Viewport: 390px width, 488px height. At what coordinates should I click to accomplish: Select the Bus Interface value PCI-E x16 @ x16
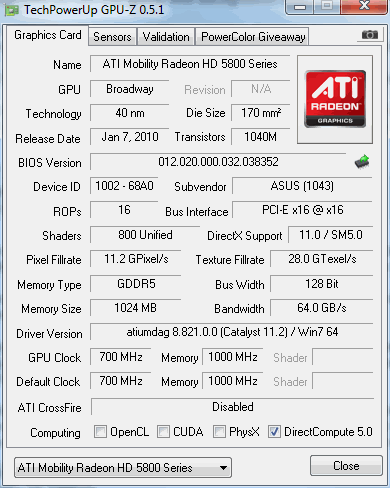[302, 210]
